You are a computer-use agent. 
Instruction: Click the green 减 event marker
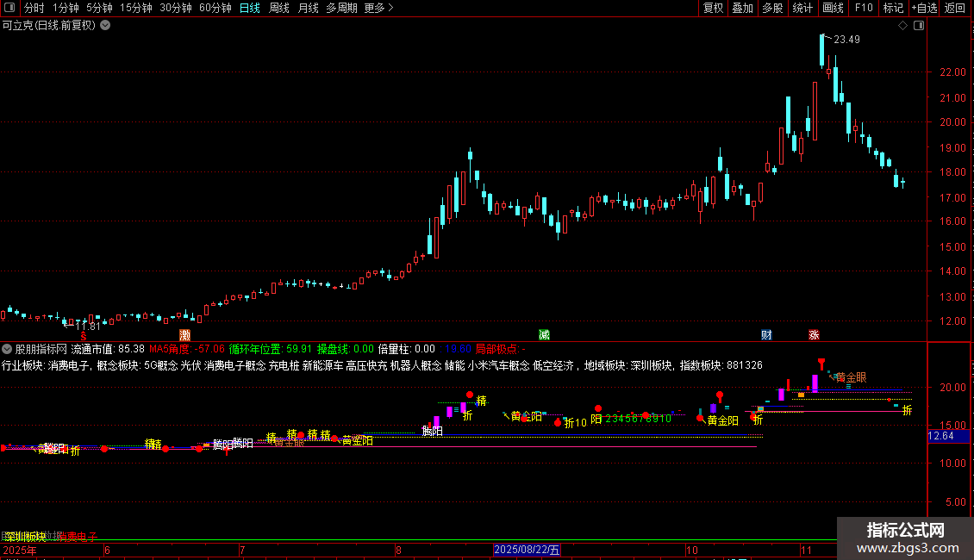click(x=544, y=334)
